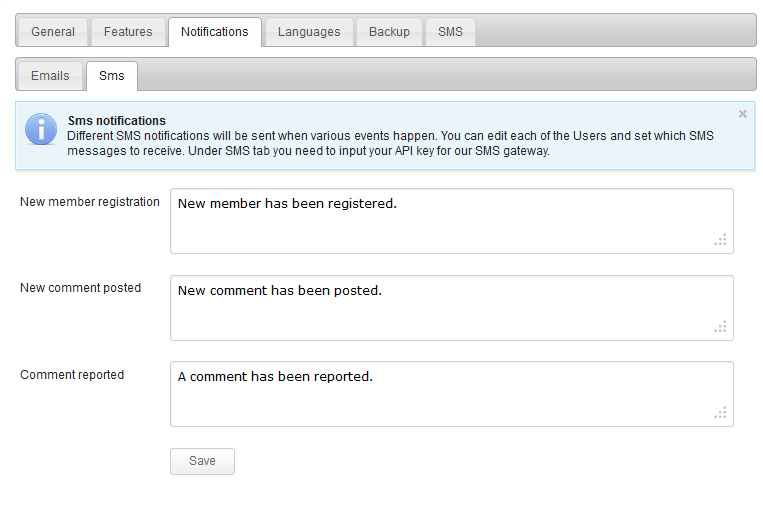The height and width of the screenshot is (529, 763).
Task: Save the SMS notification settings
Action: [202, 461]
